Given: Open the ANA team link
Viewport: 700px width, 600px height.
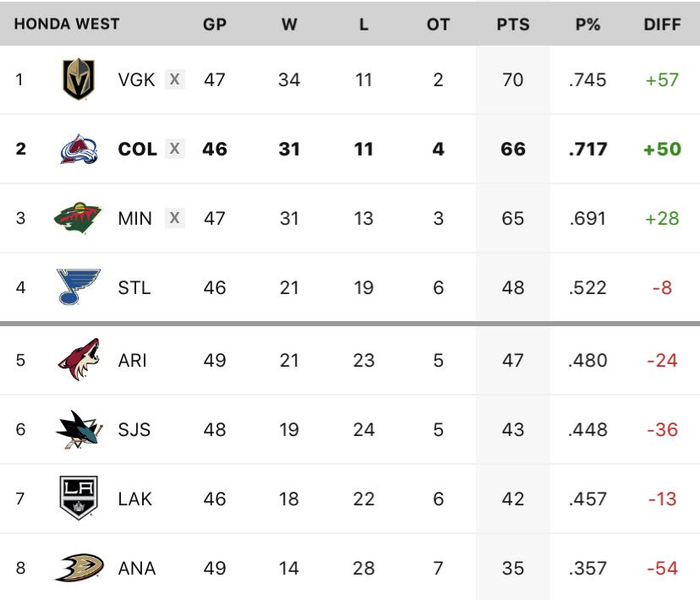Looking at the screenshot, I should coord(137,568).
